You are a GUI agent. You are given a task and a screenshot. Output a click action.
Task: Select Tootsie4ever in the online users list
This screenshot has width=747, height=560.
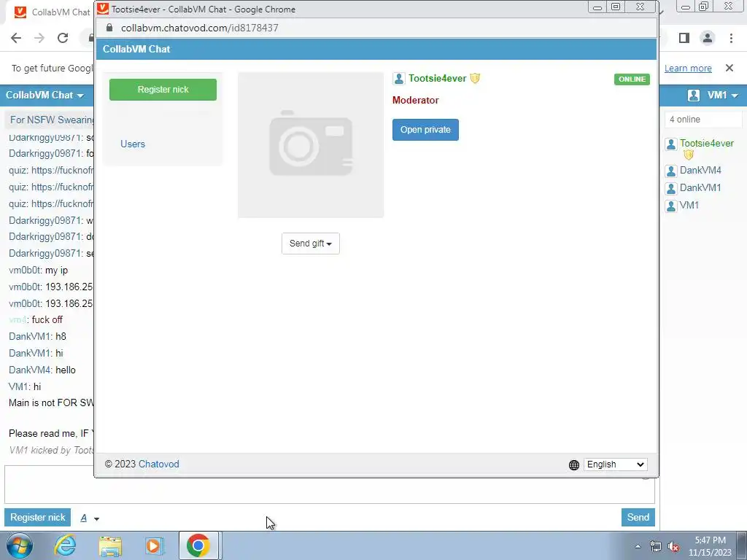pyautogui.click(x=706, y=144)
